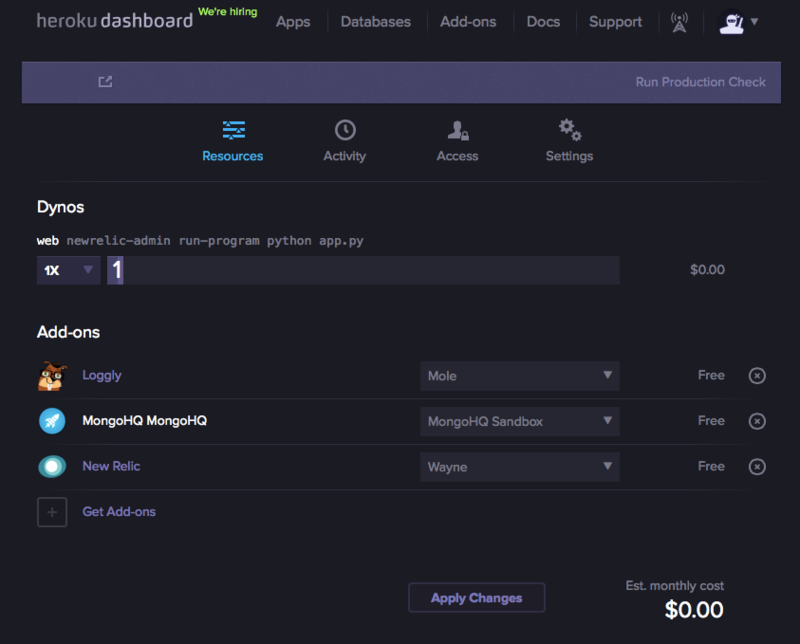The width and height of the screenshot is (800, 644).
Task: Open the Get Add-ons link
Action: (119, 511)
